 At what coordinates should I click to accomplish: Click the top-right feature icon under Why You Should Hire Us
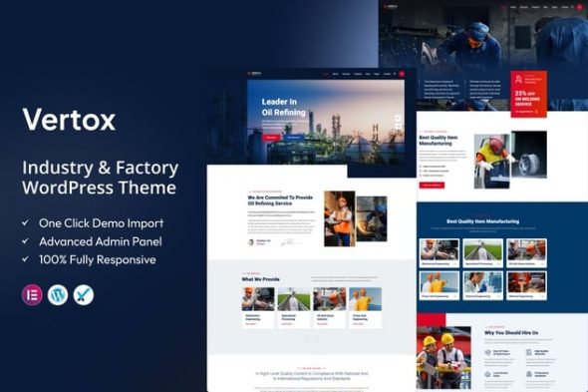[x=529, y=352]
